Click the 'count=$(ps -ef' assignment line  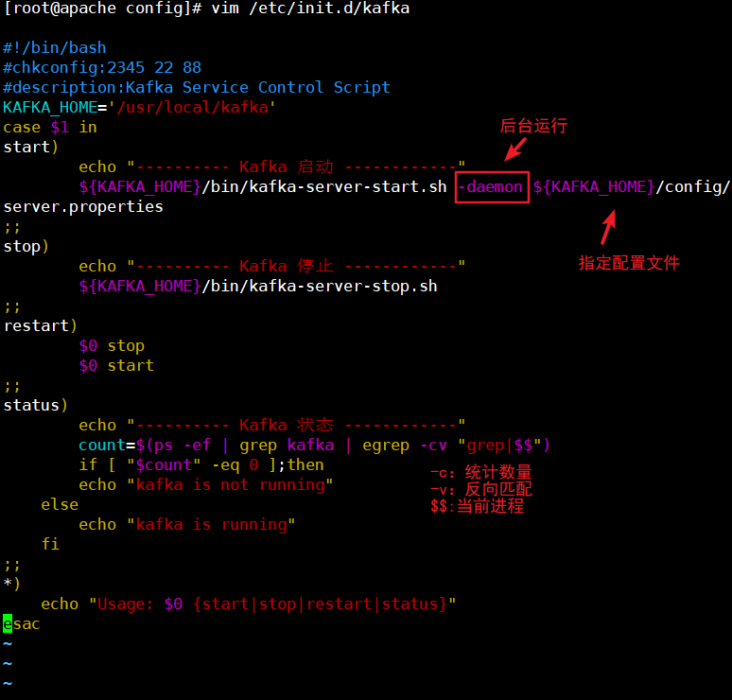(x=315, y=446)
